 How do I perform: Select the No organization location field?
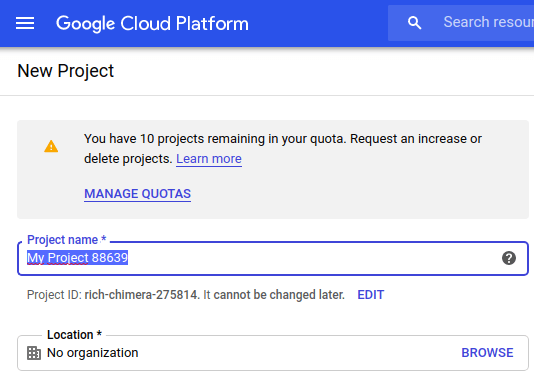(x=273, y=353)
